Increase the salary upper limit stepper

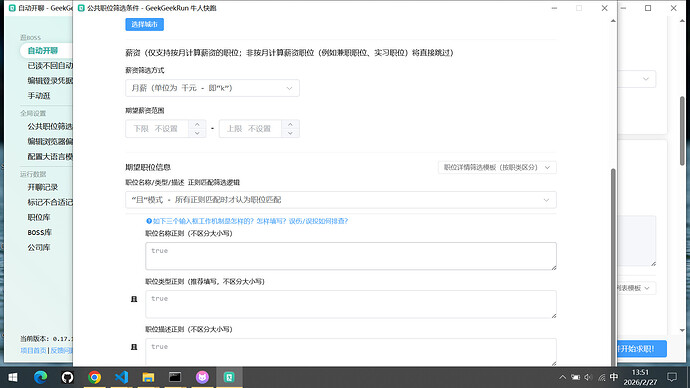pyautogui.click(x=290, y=124)
